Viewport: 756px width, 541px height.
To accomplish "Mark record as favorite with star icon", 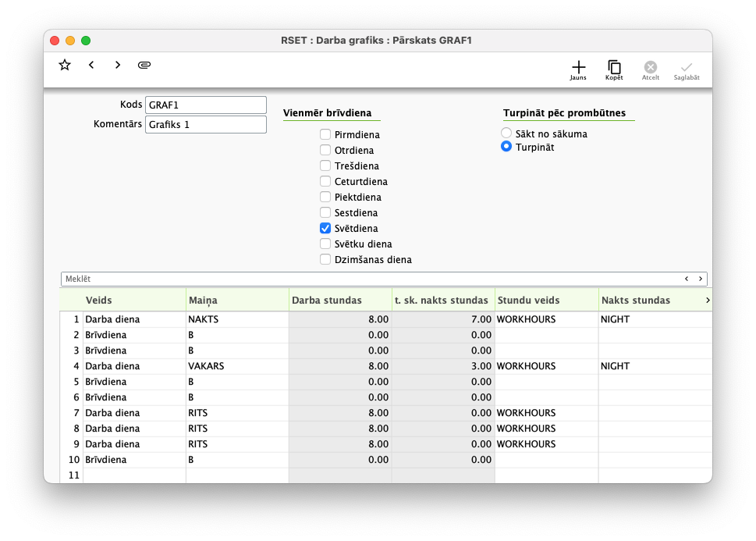I will point(65,65).
